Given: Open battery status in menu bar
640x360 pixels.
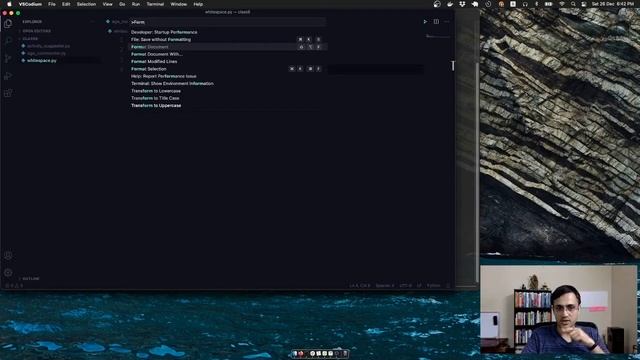Looking at the screenshot, I should 549,4.
